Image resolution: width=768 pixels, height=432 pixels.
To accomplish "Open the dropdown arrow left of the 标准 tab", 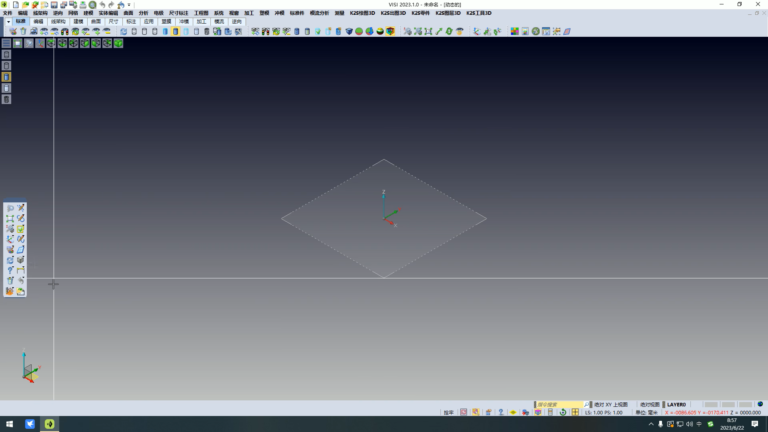I will tap(8, 22).
